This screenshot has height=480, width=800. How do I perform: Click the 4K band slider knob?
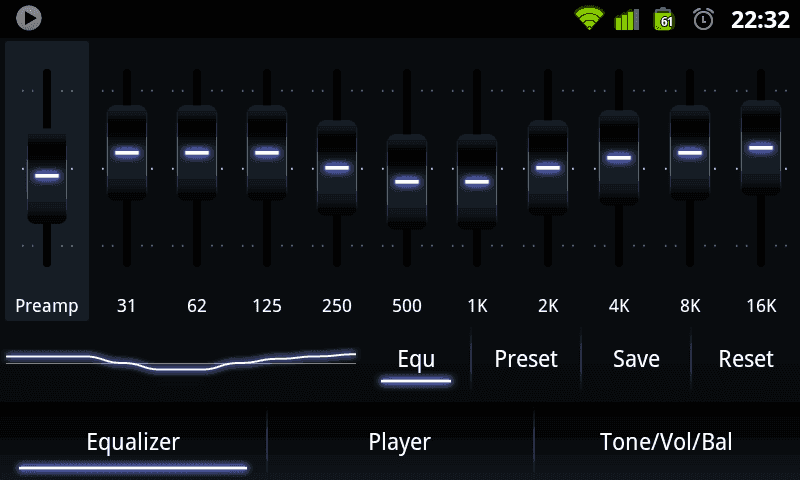tap(619, 157)
